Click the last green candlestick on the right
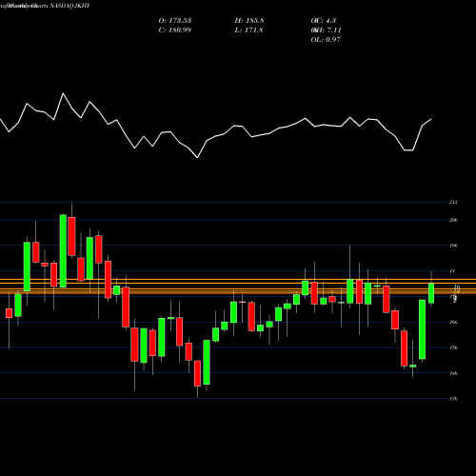Viewport: 476px width, 476px height. (x=431, y=293)
